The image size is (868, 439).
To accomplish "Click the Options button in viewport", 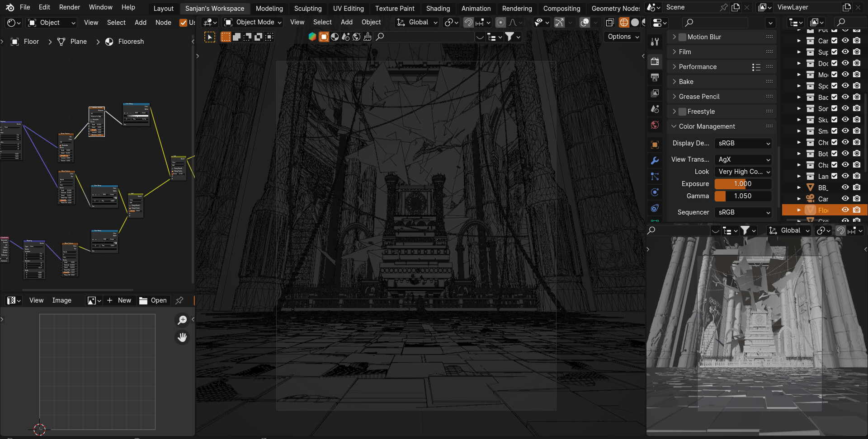I will pos(623,37).
